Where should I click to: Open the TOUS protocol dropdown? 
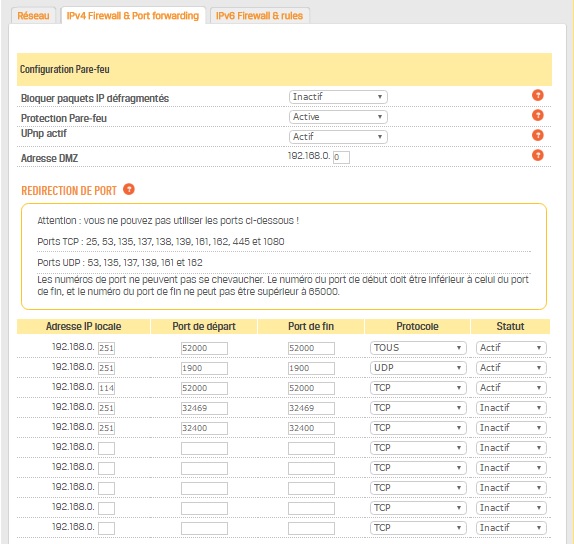(x=418, y=348)
